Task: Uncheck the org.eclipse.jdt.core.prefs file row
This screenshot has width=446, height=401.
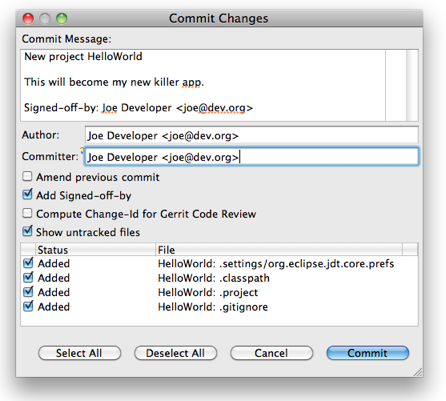Action: click(28, 263)
